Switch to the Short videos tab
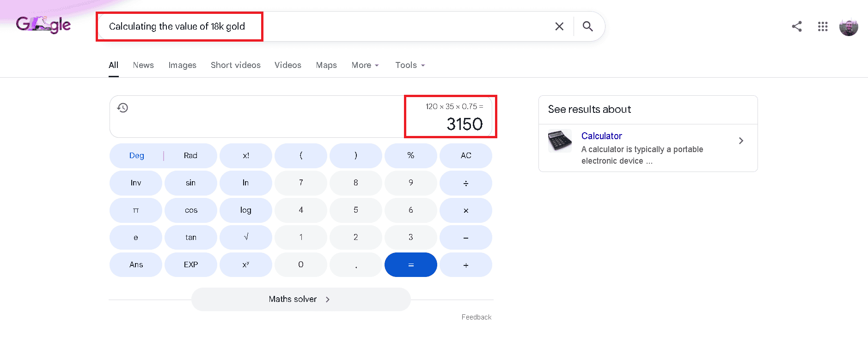 click(236, 65)
